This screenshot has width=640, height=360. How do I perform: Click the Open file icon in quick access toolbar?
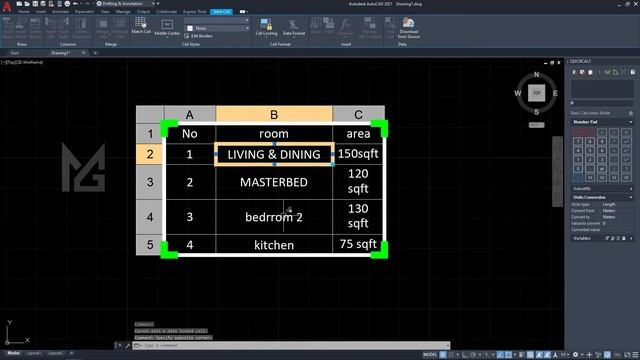coord(27,4)
